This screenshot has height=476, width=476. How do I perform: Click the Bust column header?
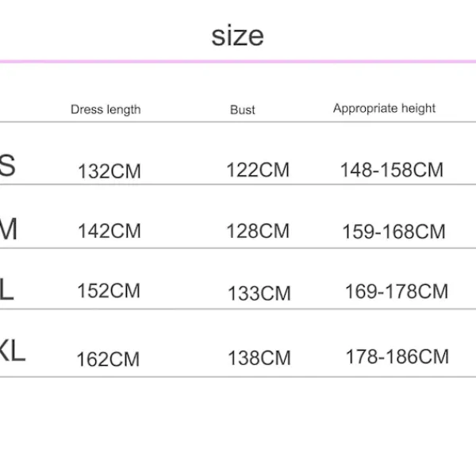pyautogui.click(x=243, y=109)
